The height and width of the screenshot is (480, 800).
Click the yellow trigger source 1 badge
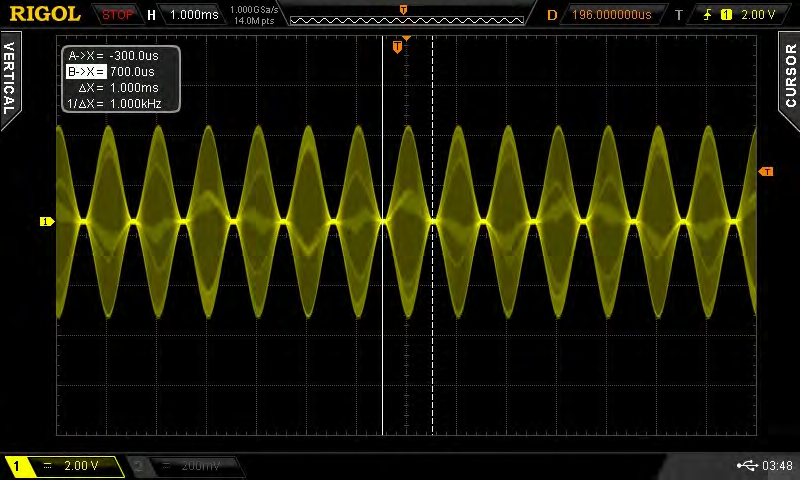(x=726, y=15)
